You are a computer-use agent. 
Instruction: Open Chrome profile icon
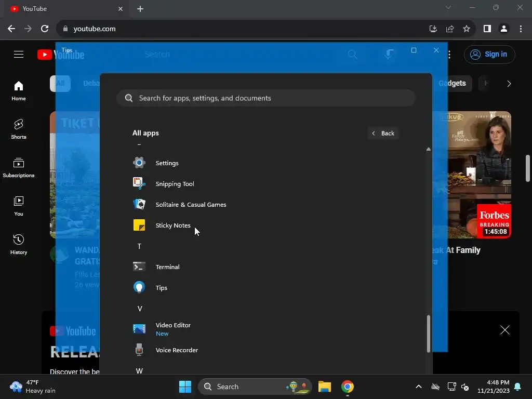click(504, 29)
